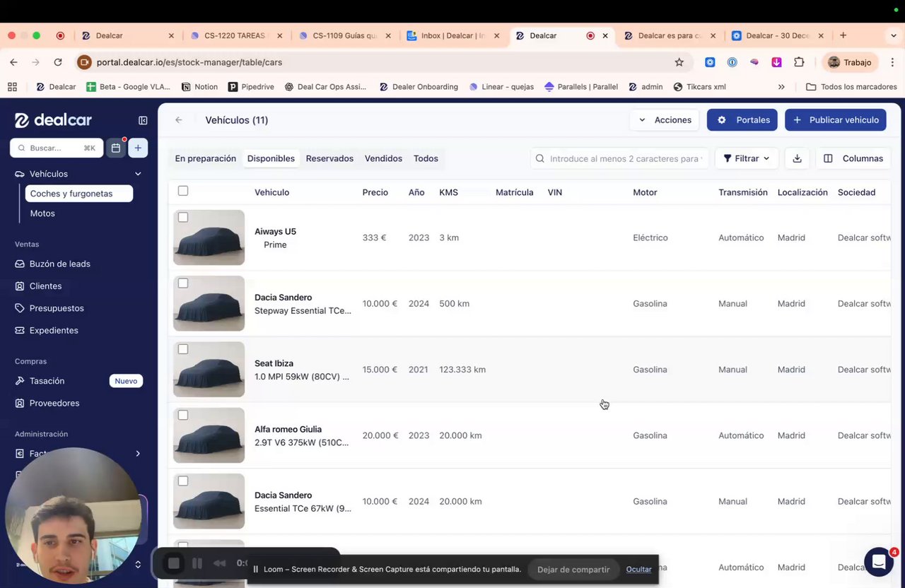
Task: Click the blue plus quick-add icon
Action: pos(138,148)
